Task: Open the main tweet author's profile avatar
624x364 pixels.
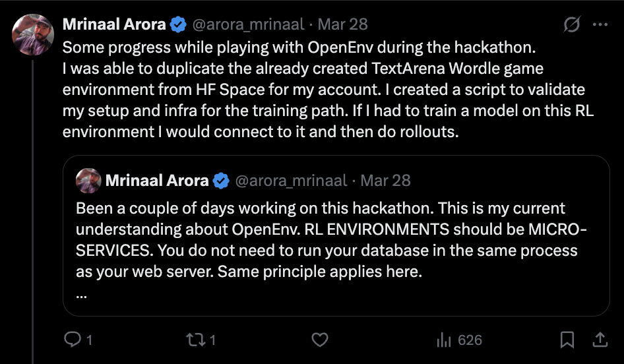Action: tap(33, 34)
